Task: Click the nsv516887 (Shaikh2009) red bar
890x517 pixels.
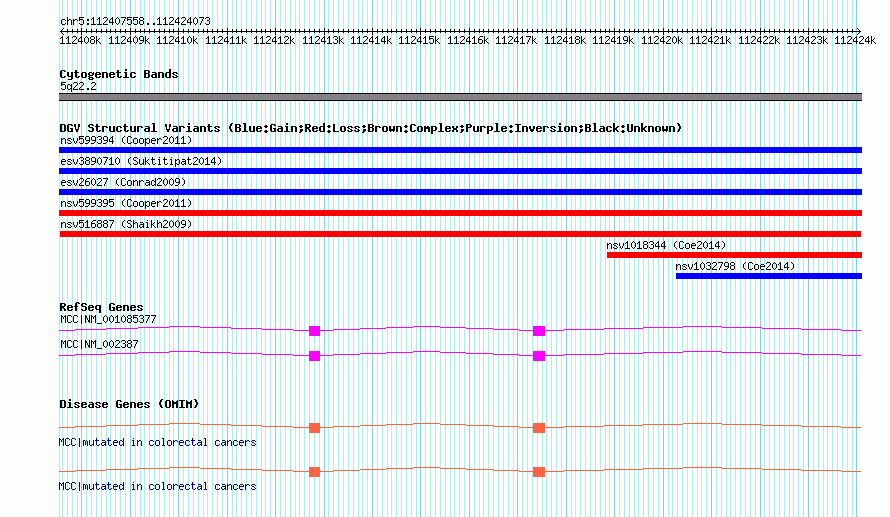Action: [460, 234]
